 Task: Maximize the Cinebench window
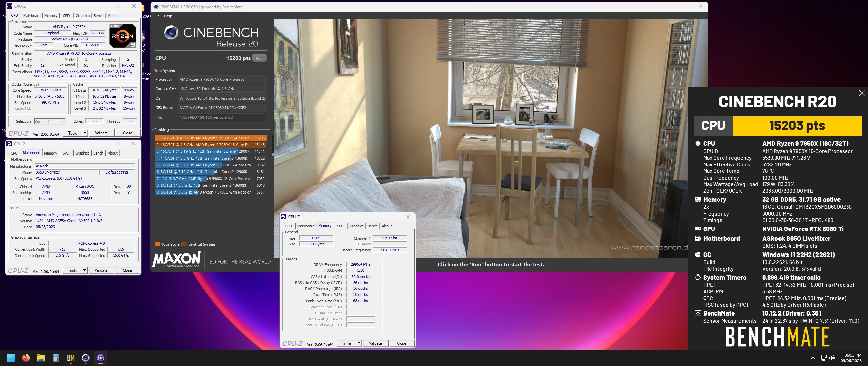pos(685,7)
